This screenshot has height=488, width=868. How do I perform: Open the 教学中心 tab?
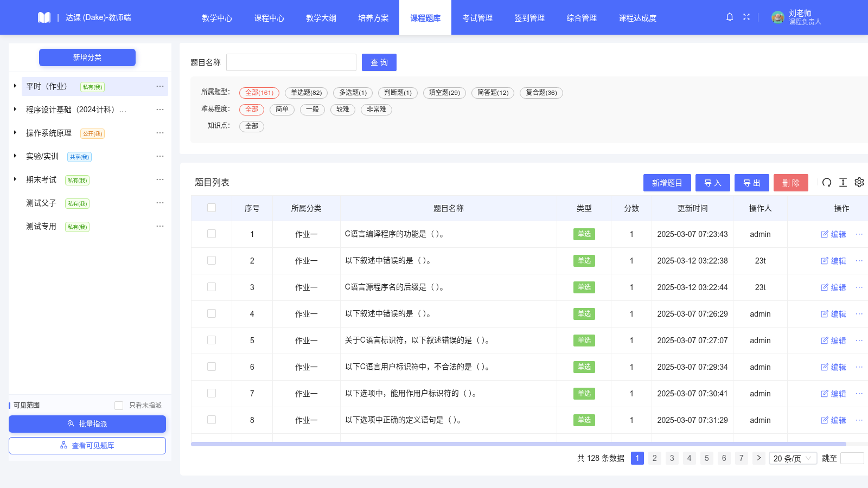pyautogui.click(x=217, y=18)
